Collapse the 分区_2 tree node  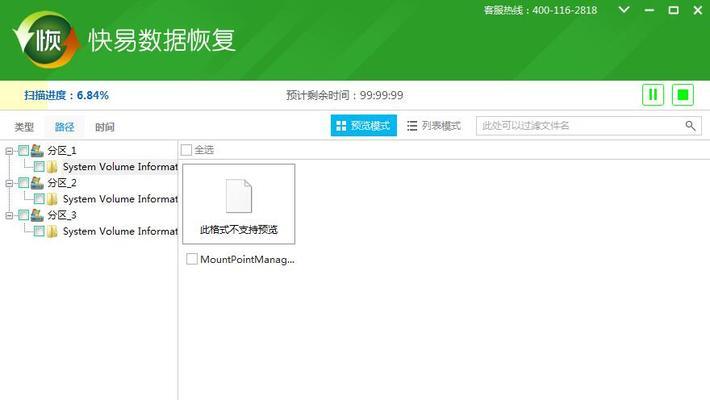coord(9,183)
